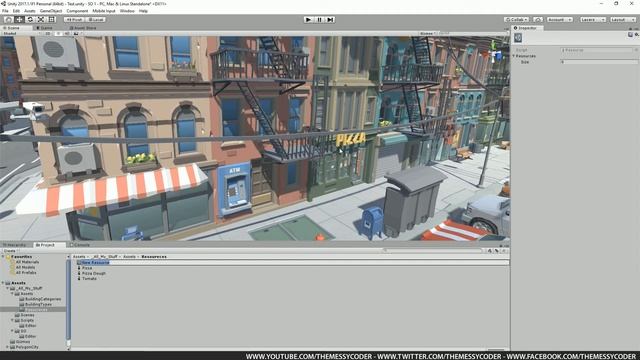This screenshot has height=360, width=640.
Task: Pause the game playback
Action: pyautogui.click(x=319, y=19)
